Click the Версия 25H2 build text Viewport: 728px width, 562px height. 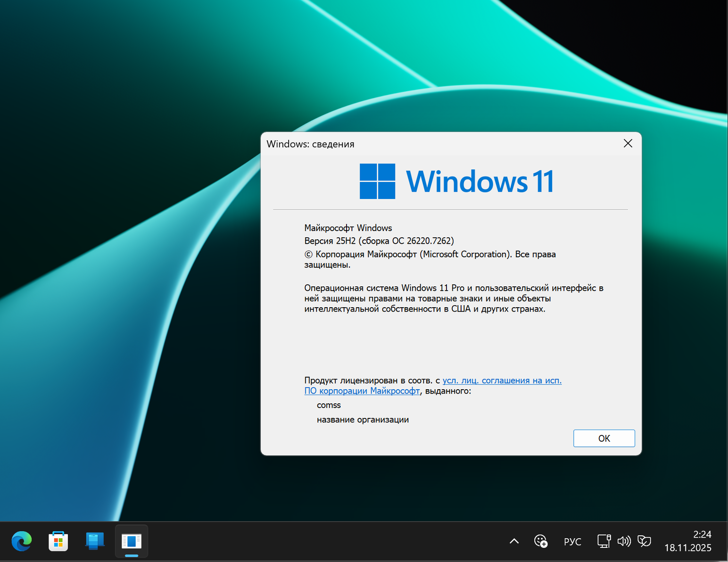coord(379,240)
